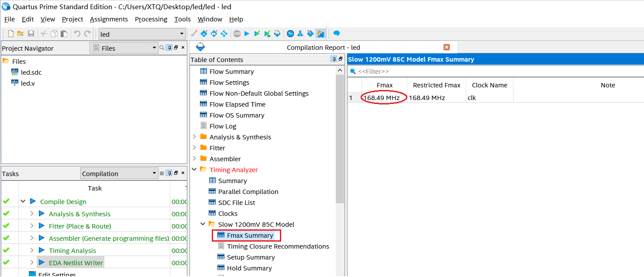Image resolution: width=644 pixels, height=277 pixels.
Task: Open the Help menu
Action: 236,19
